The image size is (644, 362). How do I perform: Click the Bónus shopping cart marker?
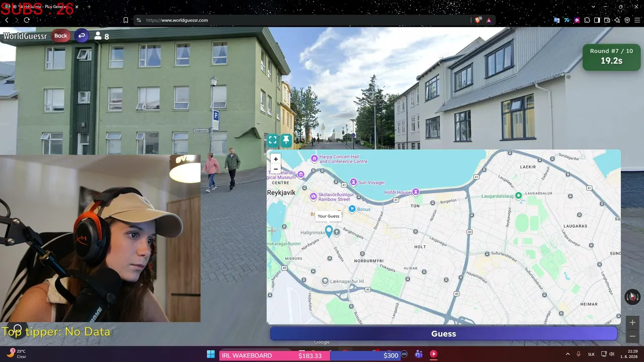tap(352, 209)
